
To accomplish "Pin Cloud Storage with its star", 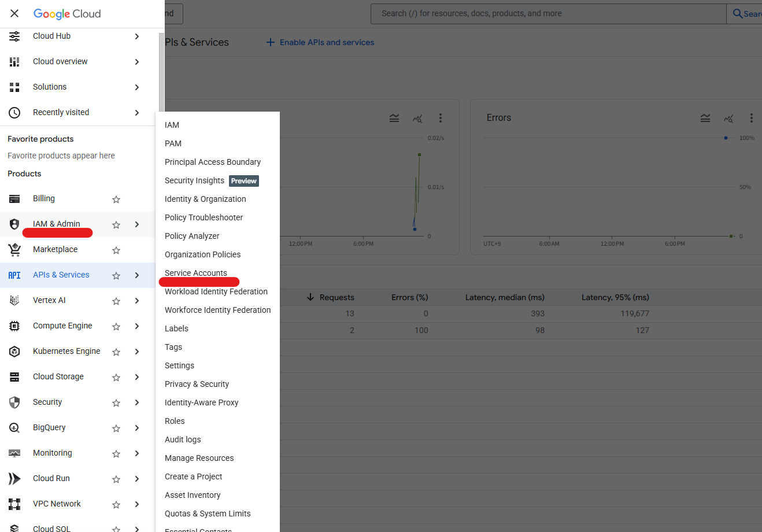I will [116, 378].
